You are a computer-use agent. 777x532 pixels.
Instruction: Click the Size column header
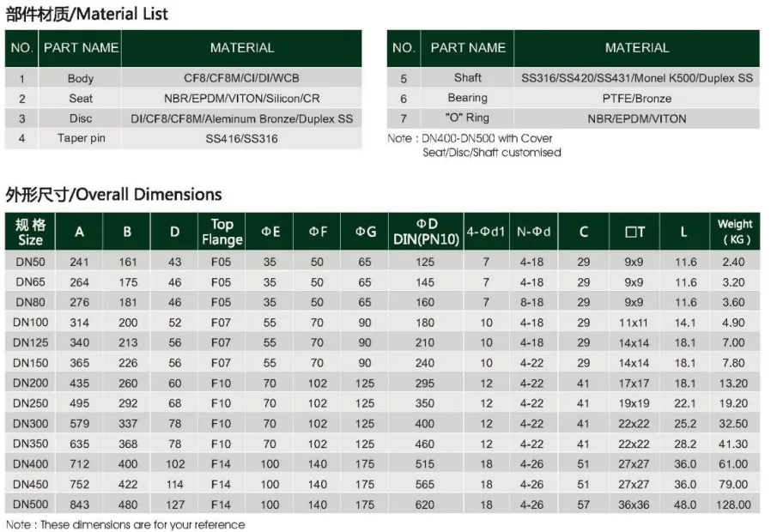coord(30,232)
